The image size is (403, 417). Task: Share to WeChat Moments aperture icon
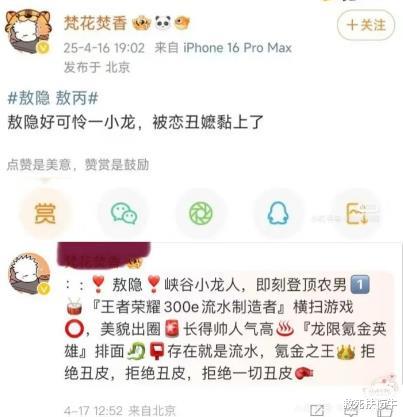201,214
